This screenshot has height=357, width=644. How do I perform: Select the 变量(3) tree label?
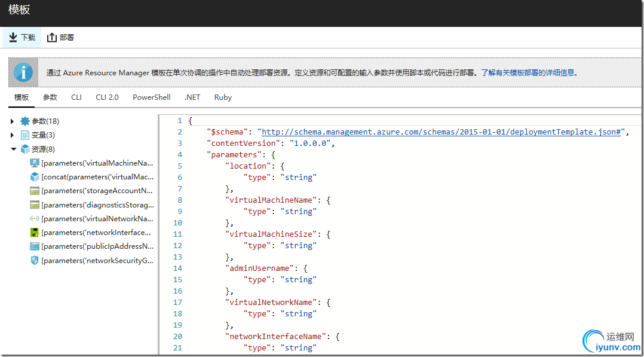coord(44,135)
